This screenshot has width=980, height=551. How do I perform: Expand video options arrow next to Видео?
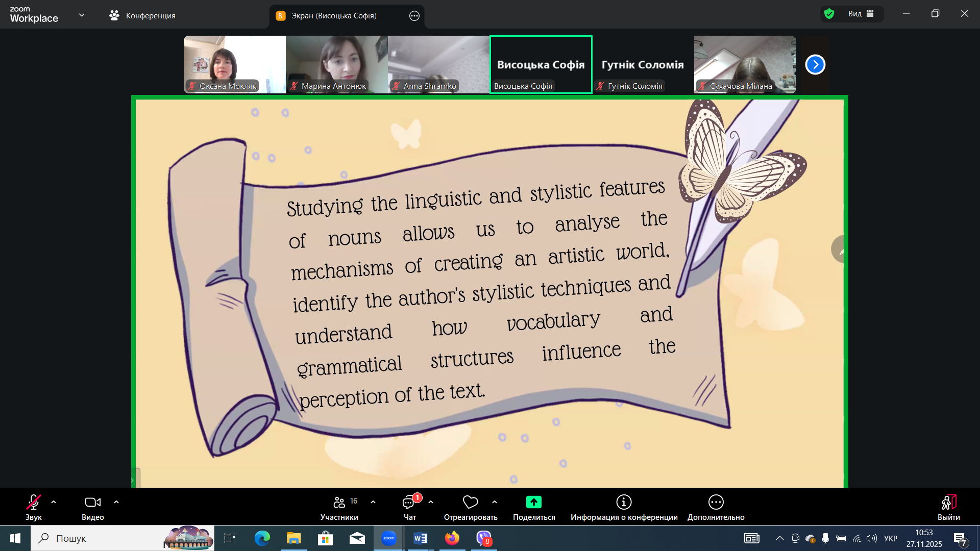click(x=116, y=502)
